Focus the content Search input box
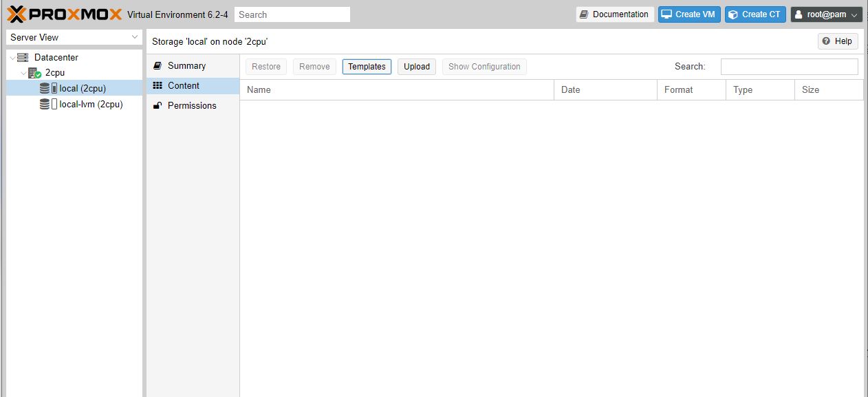Screen dimensions: 868x397 [x=790, y=67]
